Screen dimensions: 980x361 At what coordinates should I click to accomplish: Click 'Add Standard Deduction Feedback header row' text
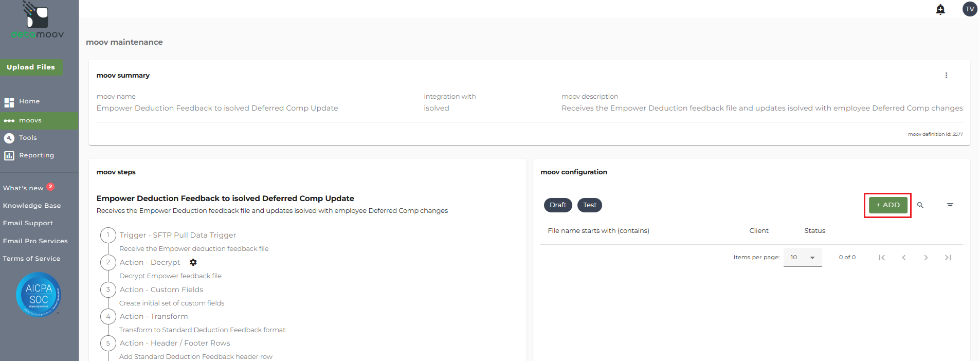[x=196, y=357]
